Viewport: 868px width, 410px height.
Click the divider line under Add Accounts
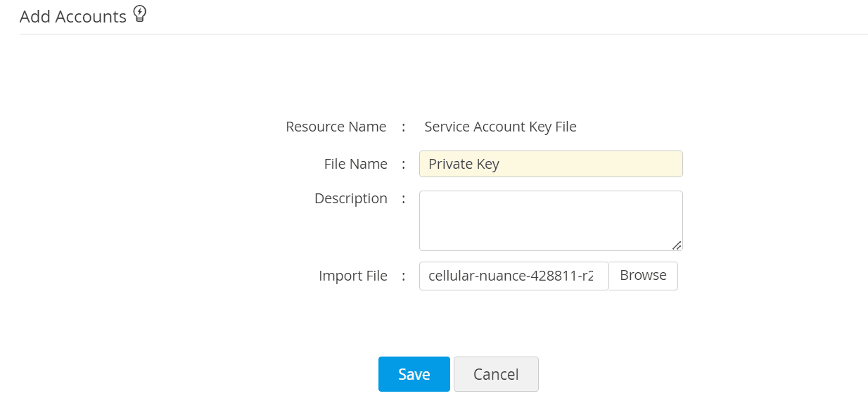click(x=443, y=34)
